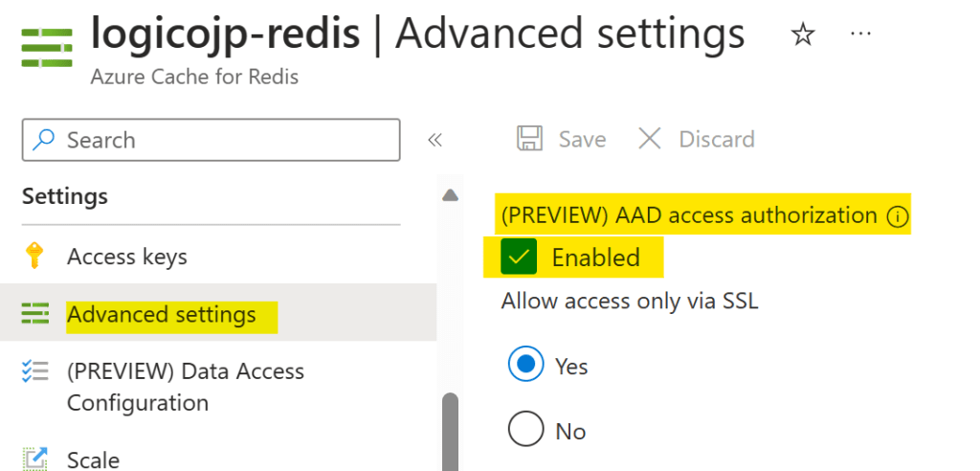Favorite the resource with the star icon
Image resolution: width=980 pixels, height=471 pixels.
tap(802, 35)
